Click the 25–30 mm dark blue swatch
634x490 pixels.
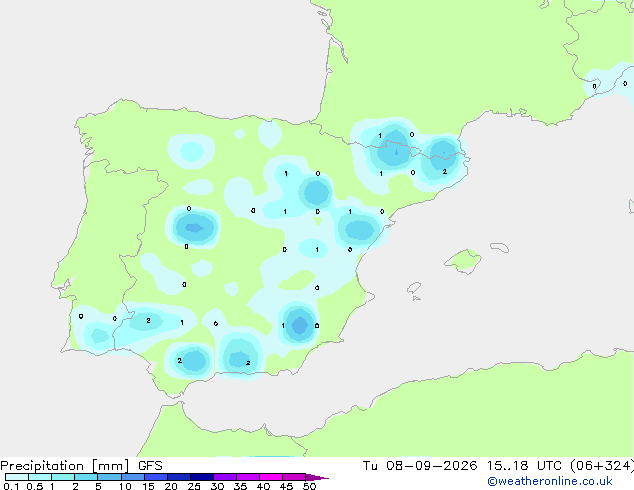pyautogui.click(x=201, y=477)
